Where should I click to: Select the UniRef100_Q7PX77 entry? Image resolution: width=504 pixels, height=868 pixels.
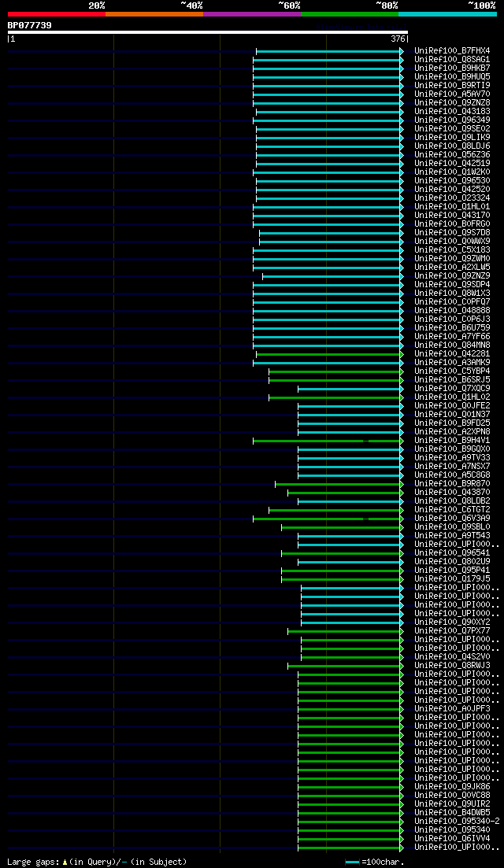click(x=452, y=632)
